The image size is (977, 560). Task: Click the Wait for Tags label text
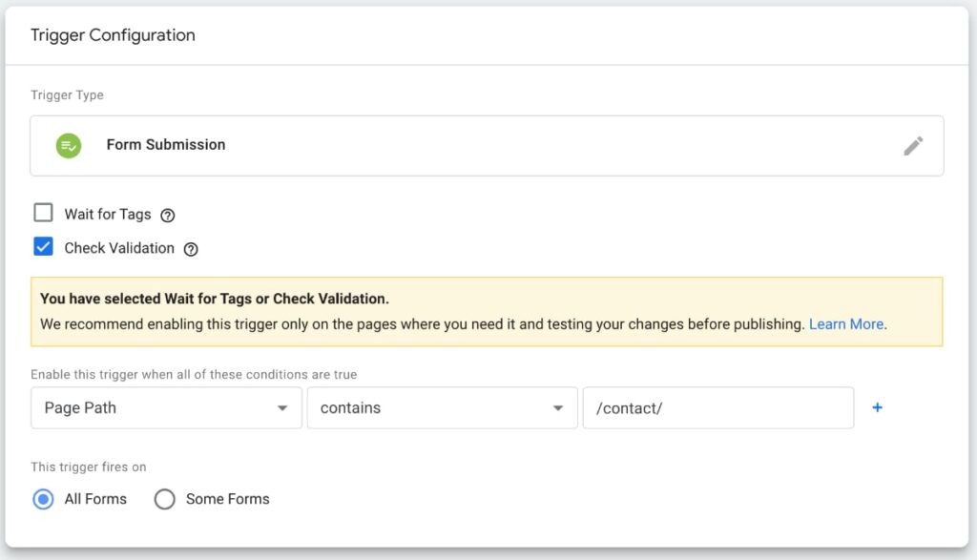click(108, 215)
